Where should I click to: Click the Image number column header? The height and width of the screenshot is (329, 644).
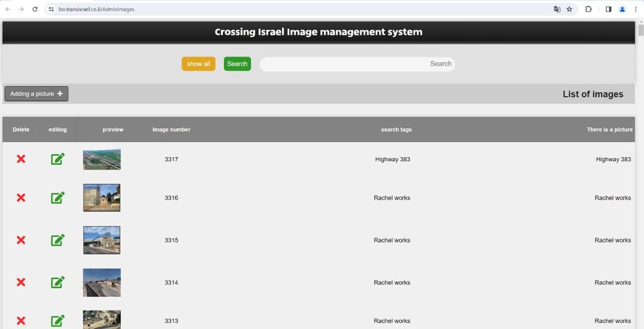pos(171,130)
